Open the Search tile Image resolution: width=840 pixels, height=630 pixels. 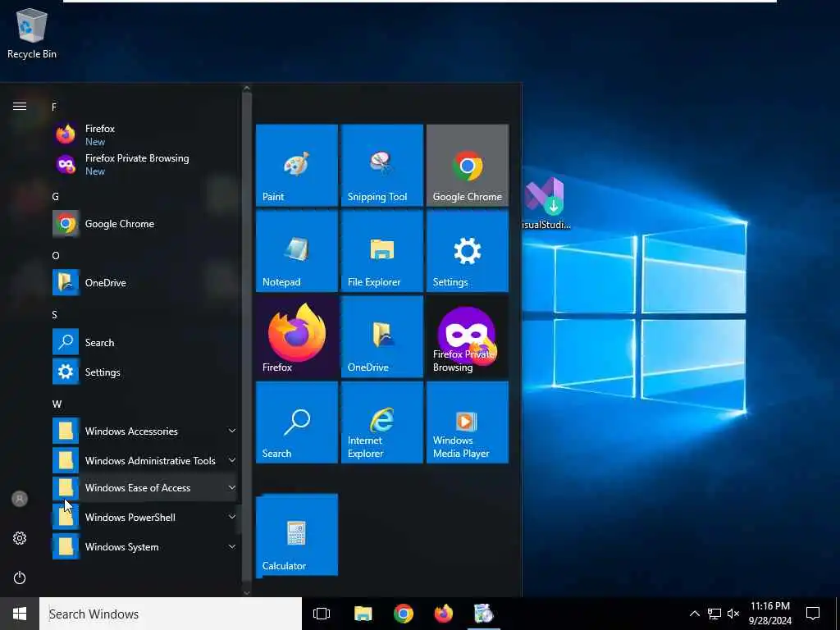click(297, 422)
